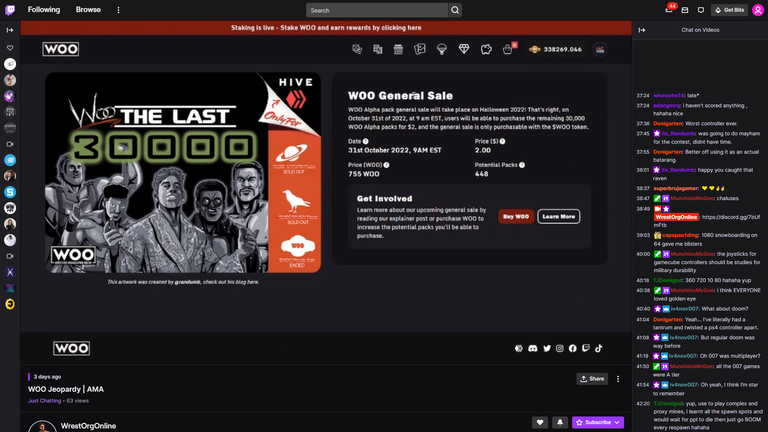Open the more options dots beside Browse
This screenshot has width=768, height=432.
point(118,10)
